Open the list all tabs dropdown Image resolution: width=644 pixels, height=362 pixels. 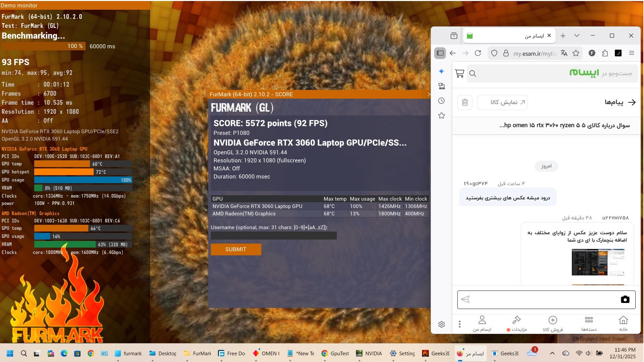pyautogui.click(x=577, y=36)
